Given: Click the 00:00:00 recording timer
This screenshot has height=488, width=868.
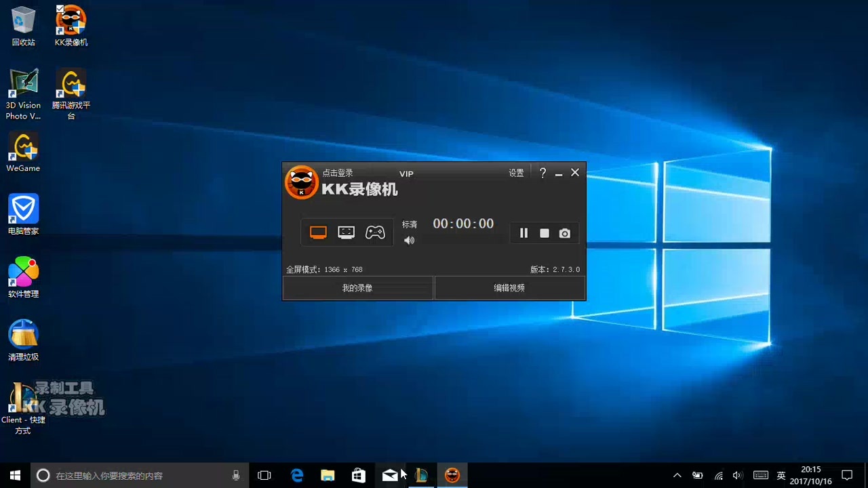Looking at the screenshot, I should coord(463,224).
